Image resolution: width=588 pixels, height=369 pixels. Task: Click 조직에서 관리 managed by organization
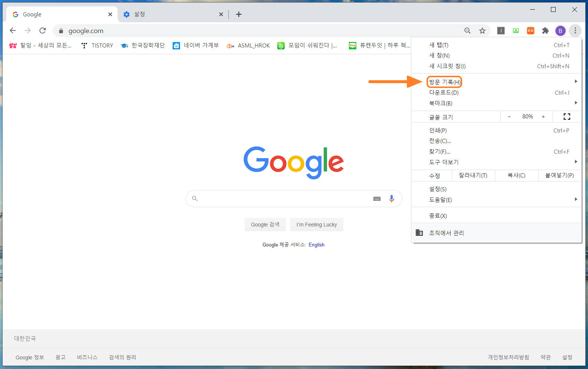[496, 233]
